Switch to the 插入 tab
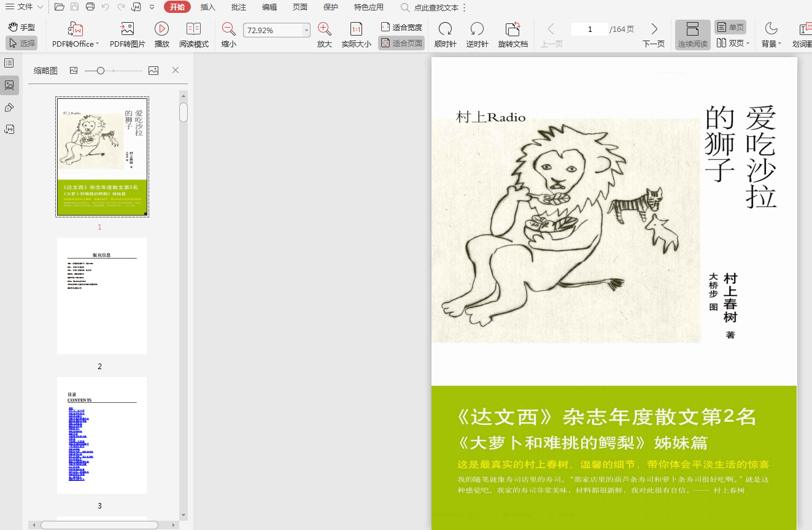 208,7
